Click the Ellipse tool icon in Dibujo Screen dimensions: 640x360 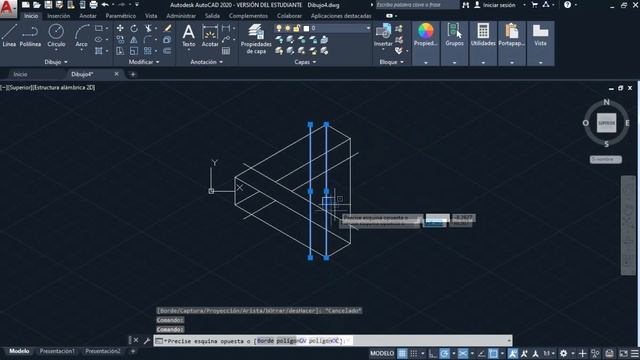click(99, 40)
